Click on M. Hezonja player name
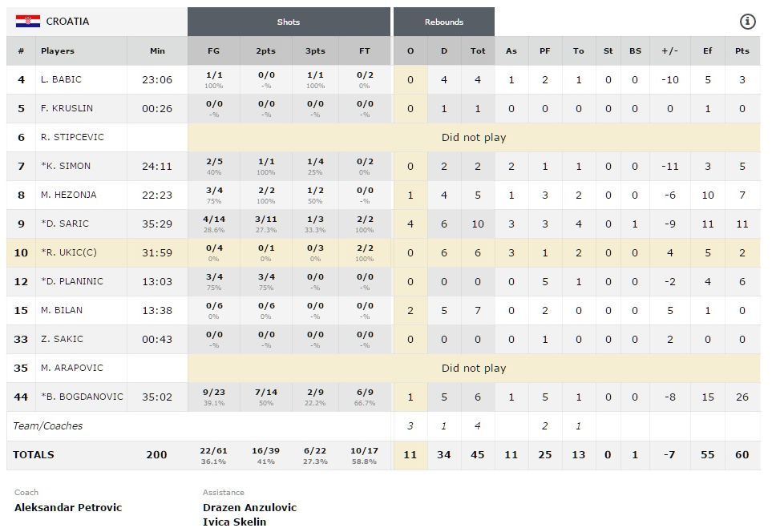 pos(67,195)
